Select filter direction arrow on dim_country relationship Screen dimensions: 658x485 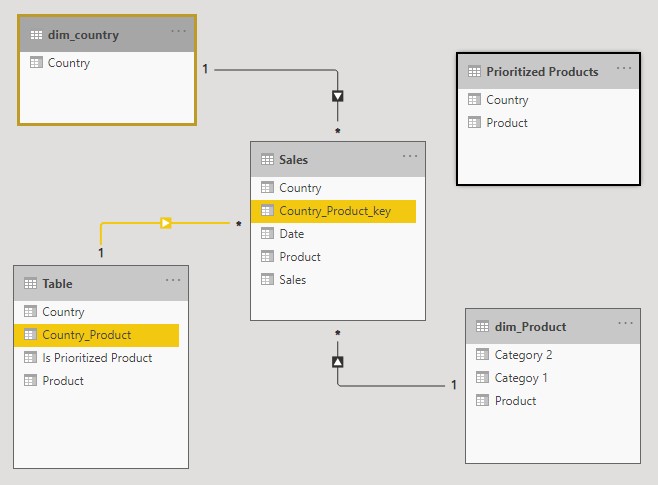coord(337,96)
